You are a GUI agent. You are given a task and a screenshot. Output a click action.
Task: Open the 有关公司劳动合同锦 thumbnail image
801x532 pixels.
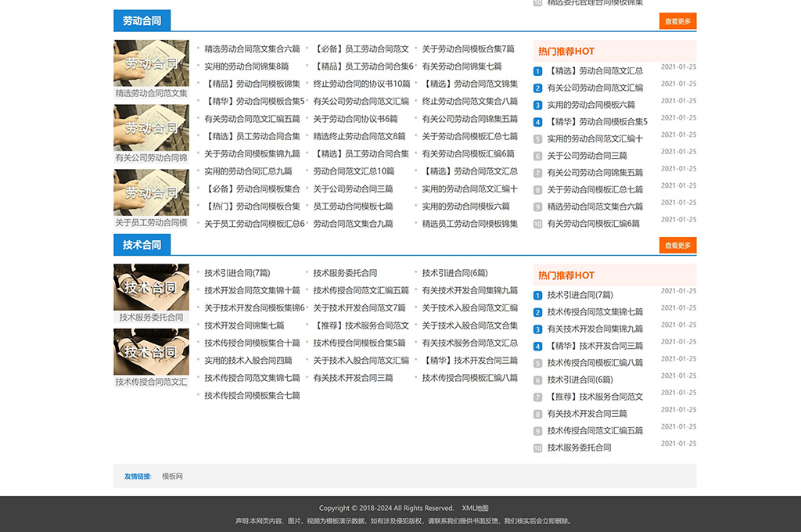click(x=151, y=128)
